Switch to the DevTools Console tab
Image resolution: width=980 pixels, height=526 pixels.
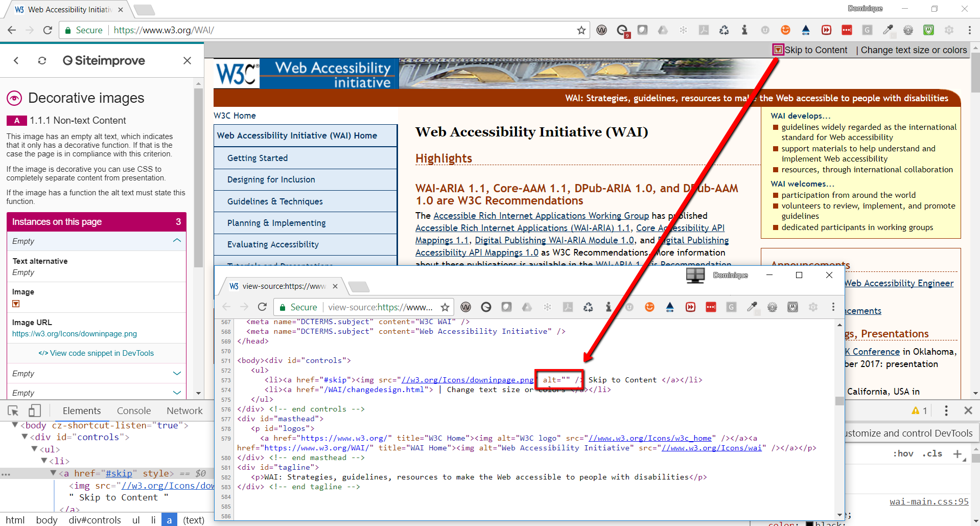134,410
